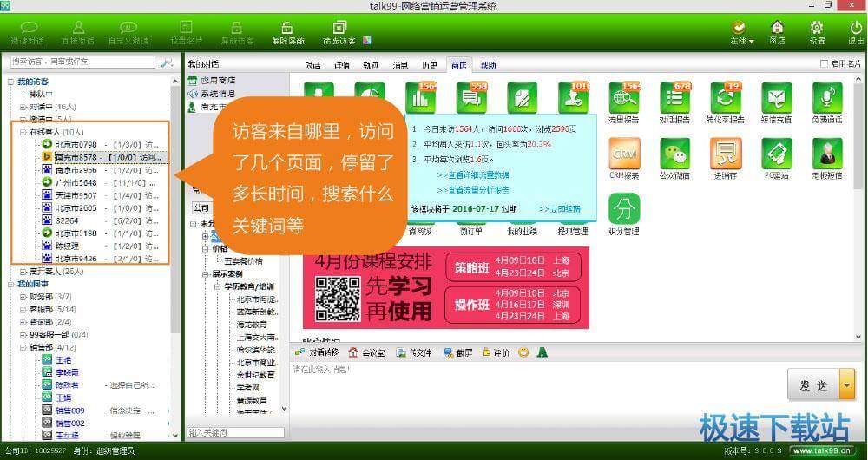Click the 发送 send button

coord(814,384)
